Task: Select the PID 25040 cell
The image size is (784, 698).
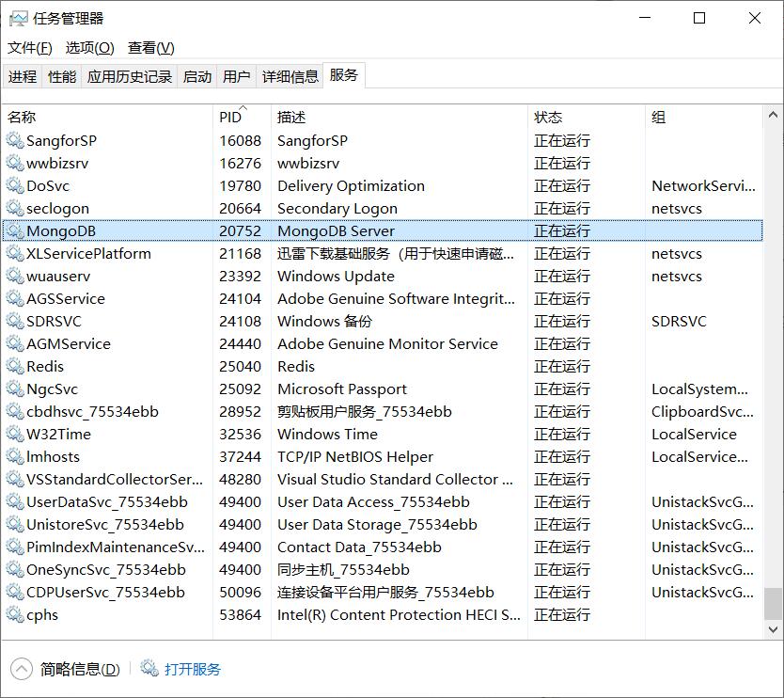Action: tap(240, 366)
